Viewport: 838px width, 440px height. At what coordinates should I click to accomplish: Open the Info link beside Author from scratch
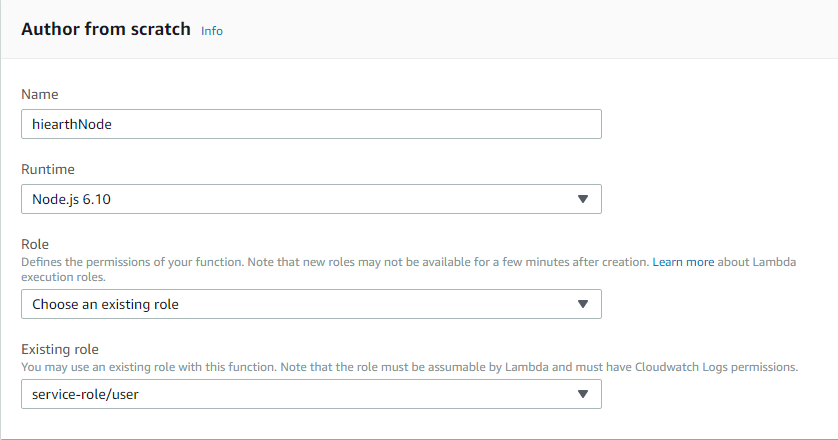(212, 31)
